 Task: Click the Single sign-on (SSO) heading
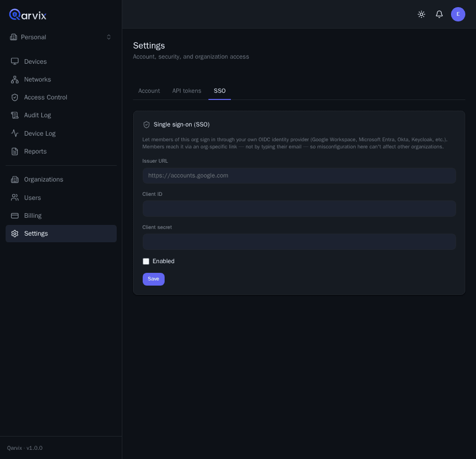pos(181,124)
